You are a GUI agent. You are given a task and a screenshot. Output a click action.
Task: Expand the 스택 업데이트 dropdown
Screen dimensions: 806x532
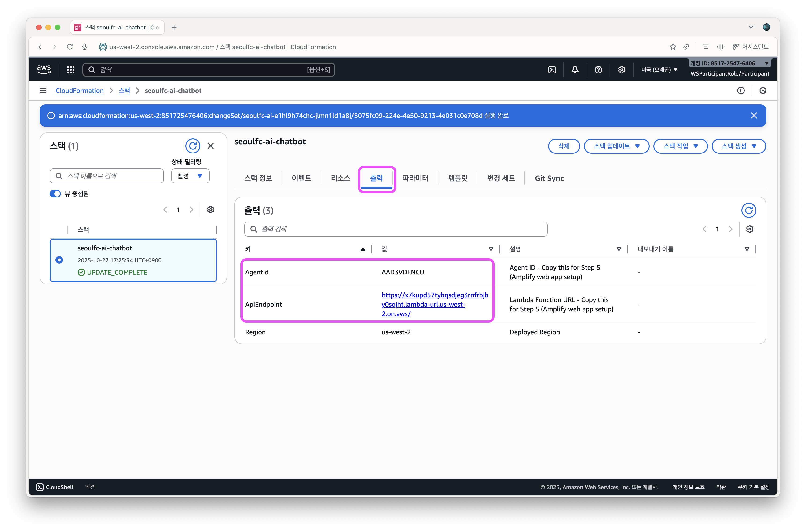pos(616,146)
